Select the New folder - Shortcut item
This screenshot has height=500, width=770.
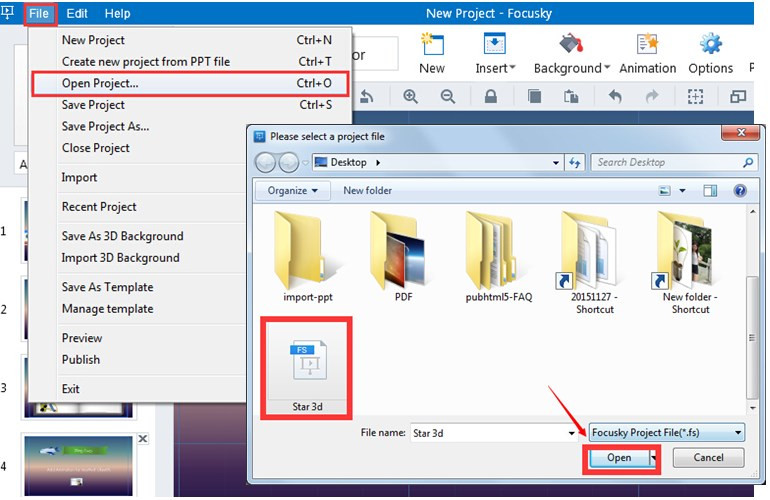click(x=689, y=263)
